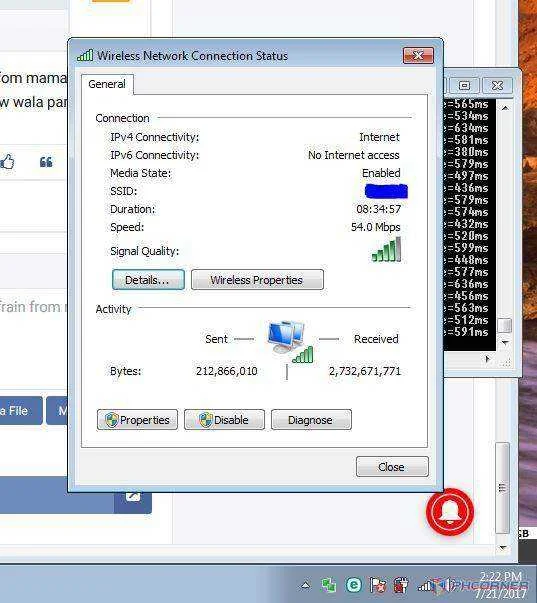Close the status dialog with Close button
The image size is (537, 603).
click(392, 466)
